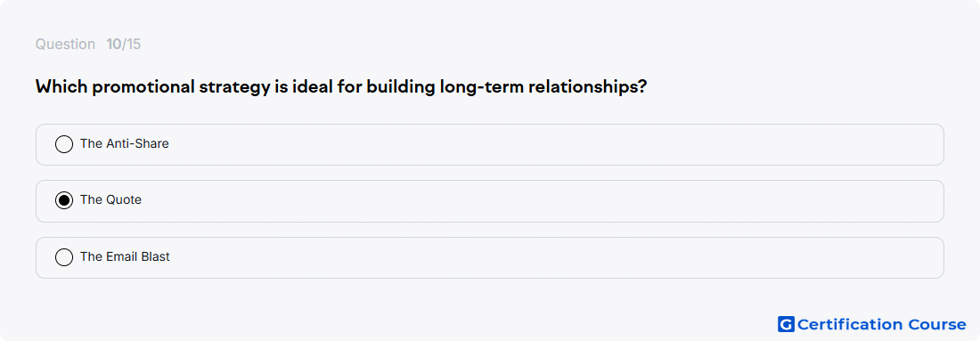Click the 'The Anti-Share' answer label
980x341 pixels.
(125, 143)
